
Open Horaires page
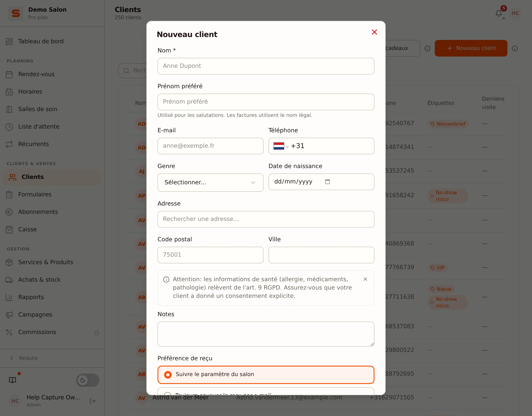52,92
